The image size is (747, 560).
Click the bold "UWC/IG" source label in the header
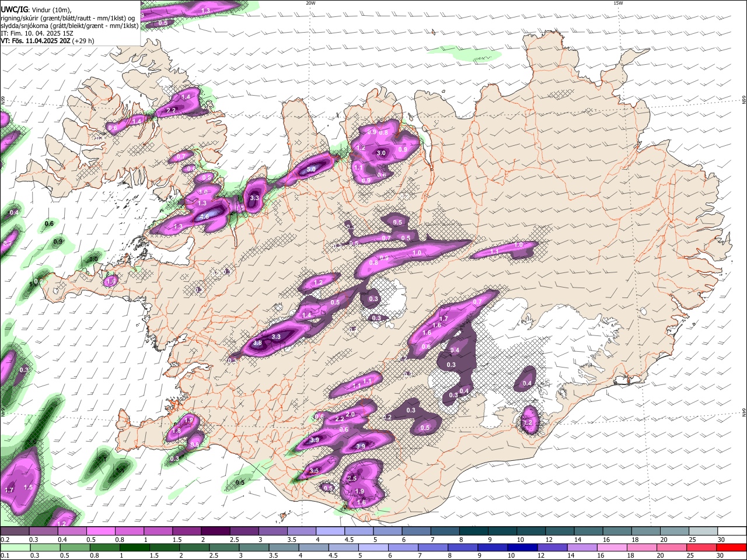[13, 10]
